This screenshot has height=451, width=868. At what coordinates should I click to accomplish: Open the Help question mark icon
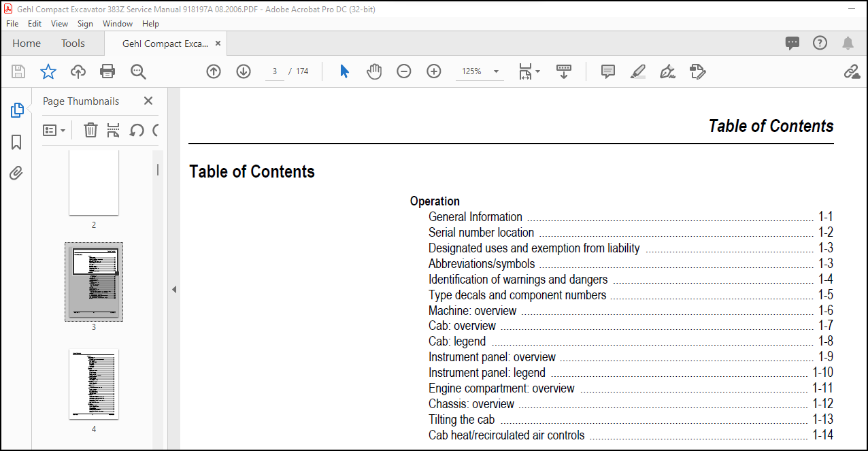point(820,43)
